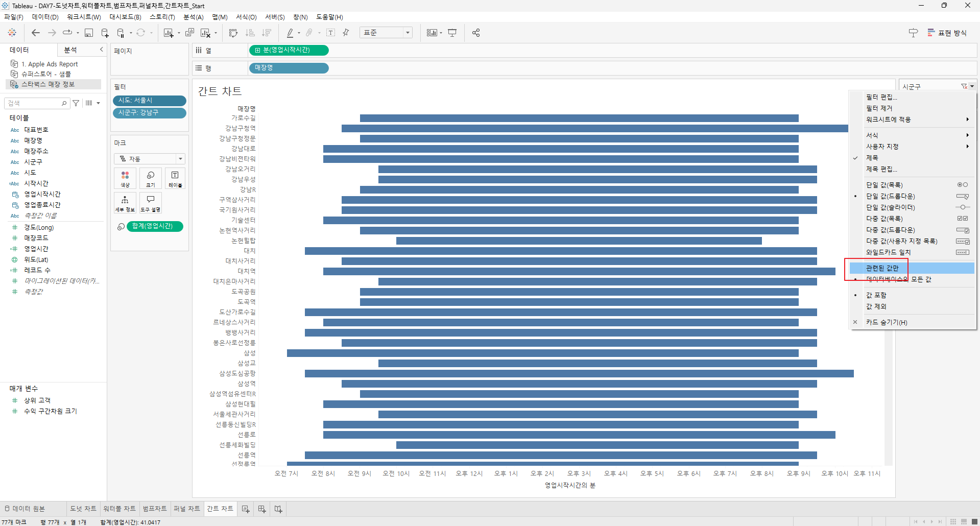
Task: Open the Size (크기) mark card
Action: (x=151, y=178)
